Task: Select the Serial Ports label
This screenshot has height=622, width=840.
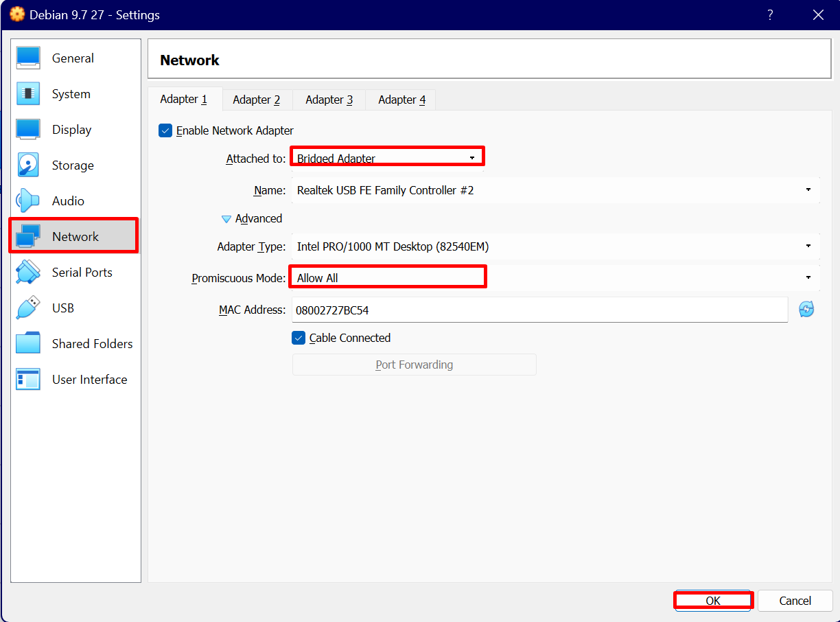Action: pyautogui.click(x=82, y=273)
